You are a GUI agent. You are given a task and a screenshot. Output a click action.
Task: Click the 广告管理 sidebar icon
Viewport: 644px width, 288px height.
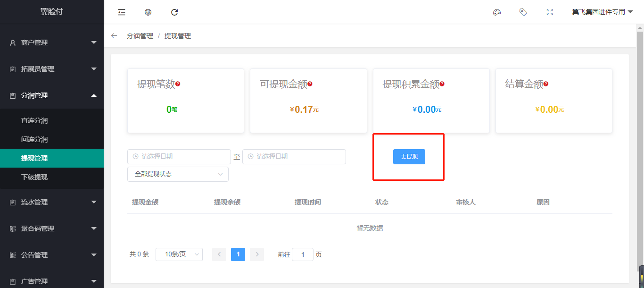point(13,281)
